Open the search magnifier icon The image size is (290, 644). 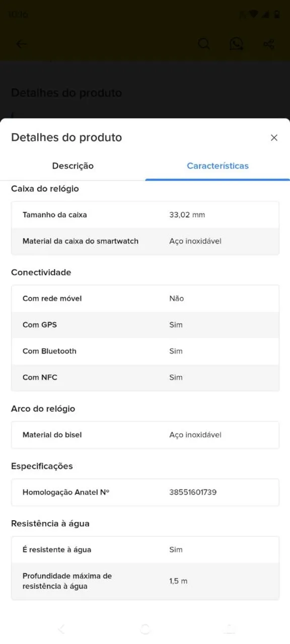[204, 44]
